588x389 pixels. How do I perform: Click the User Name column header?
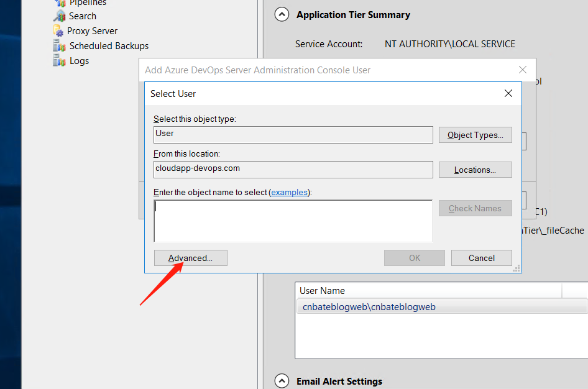click(429, 290)
